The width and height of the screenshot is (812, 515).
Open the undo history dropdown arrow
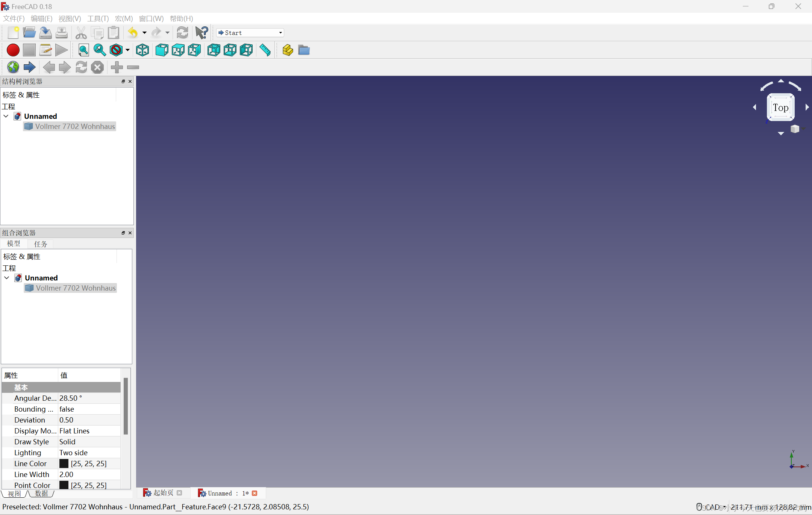pyautogui.click(x=144, y=33)
